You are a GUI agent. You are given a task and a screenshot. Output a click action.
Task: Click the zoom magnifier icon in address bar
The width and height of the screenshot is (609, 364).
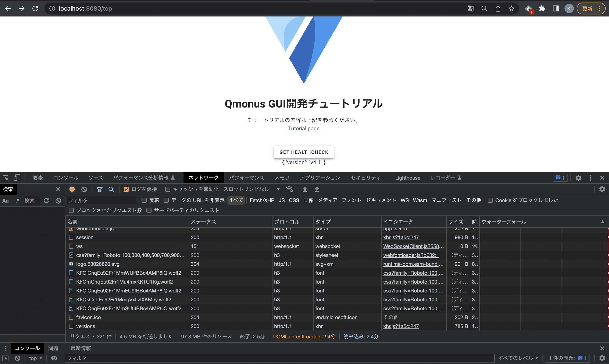[484, 9]
